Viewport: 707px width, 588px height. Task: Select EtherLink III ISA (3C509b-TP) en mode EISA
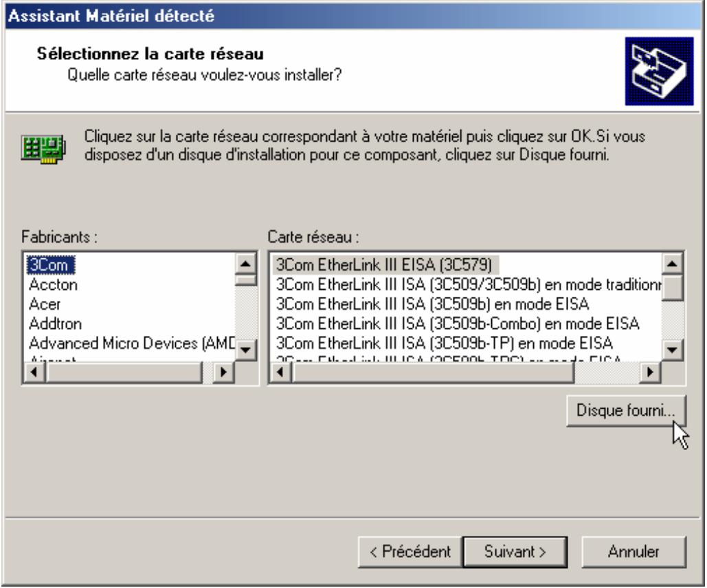coord(444,343)
